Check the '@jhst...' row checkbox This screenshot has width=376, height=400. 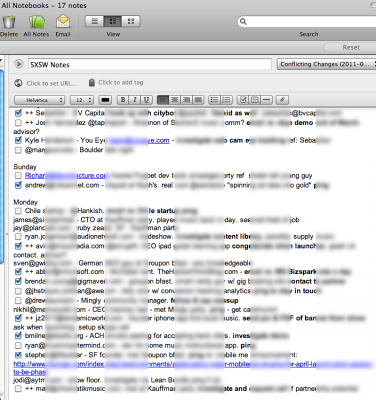(x=18, y=291)
